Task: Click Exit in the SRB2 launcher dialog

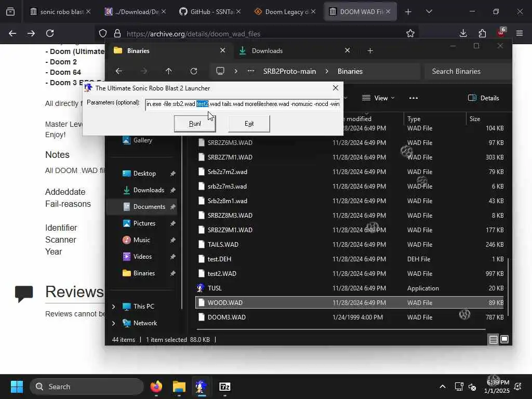Action: point(249,124)
